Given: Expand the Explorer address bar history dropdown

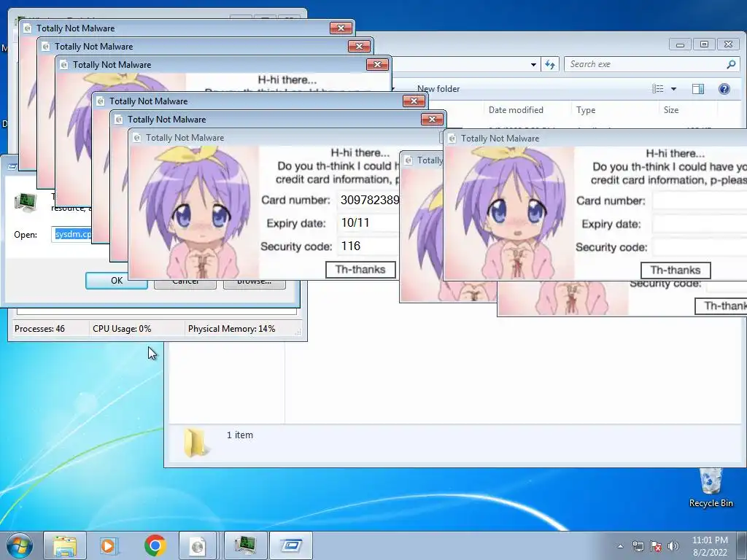Looking at the screenshot, I should [533, 64].
